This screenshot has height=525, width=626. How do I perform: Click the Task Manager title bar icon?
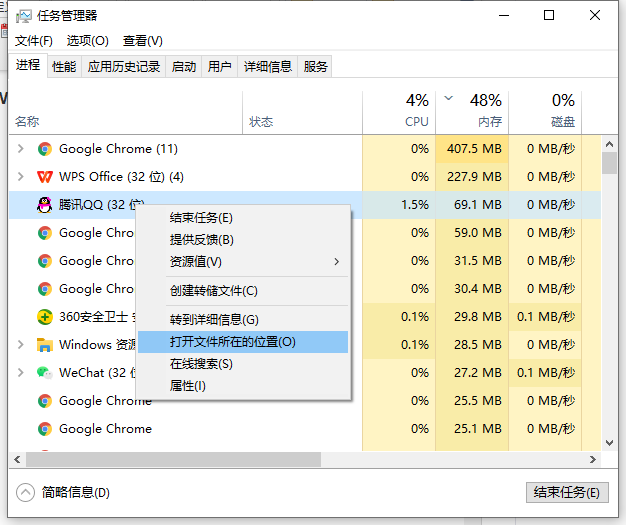point(24,16)
